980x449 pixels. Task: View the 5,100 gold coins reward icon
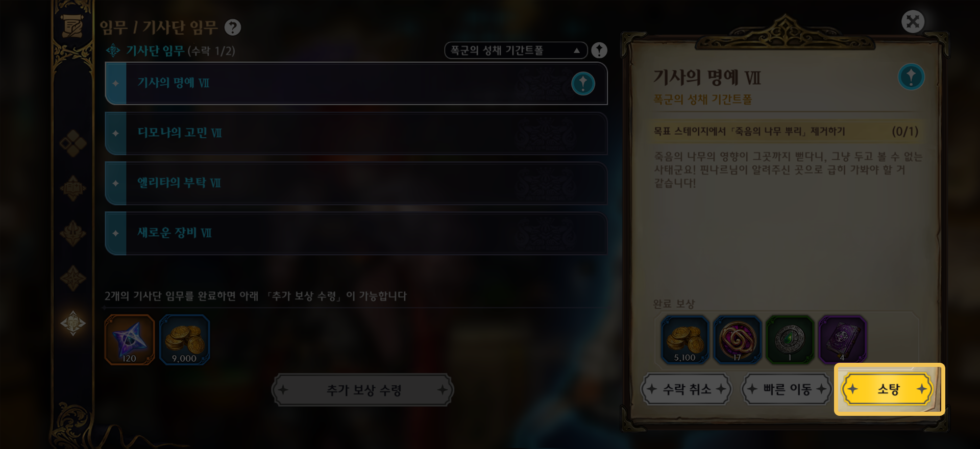[685, 339]
